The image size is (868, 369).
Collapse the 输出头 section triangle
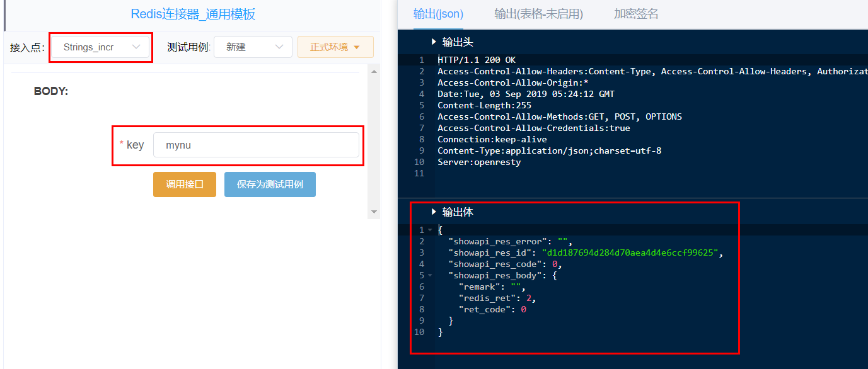tap(434, 42)
